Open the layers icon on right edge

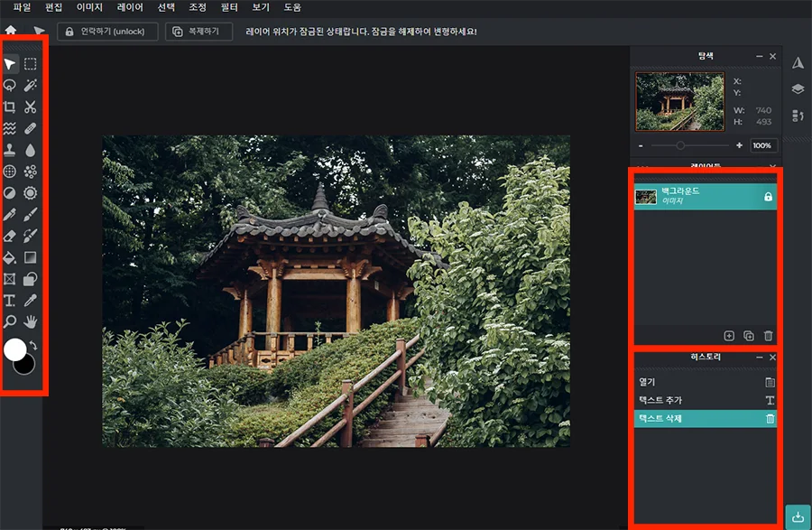(798, 89)
